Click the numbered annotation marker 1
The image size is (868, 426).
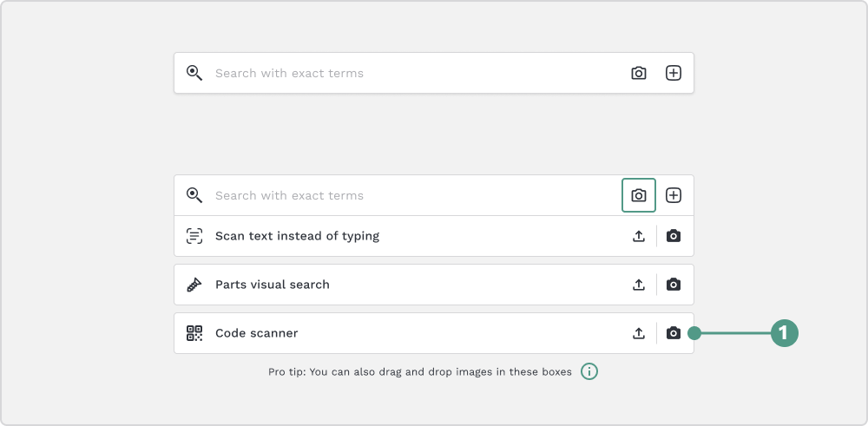(x=785, y=333)
